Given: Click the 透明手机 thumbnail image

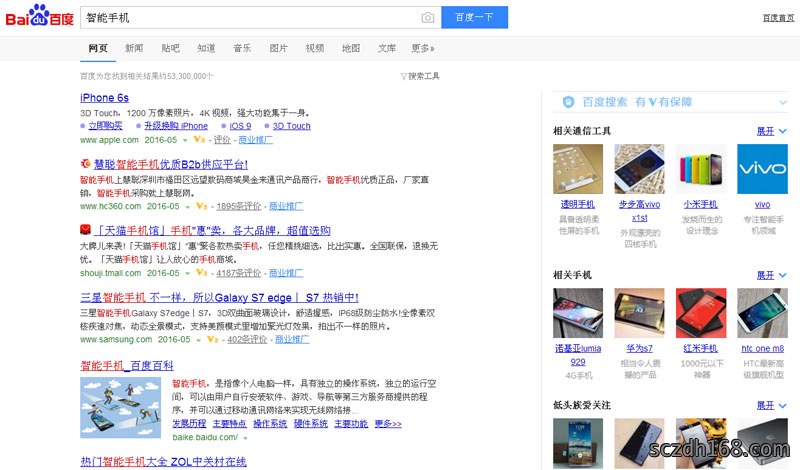Looking at the screenshot, I should 578,169.
